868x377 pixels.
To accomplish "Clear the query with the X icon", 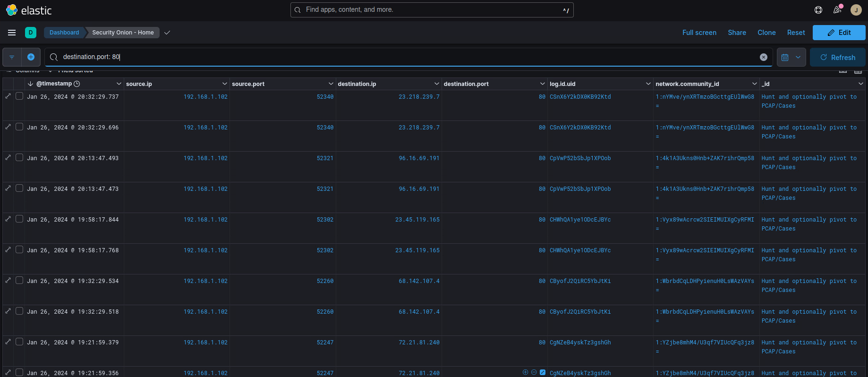I will (763, 57).
